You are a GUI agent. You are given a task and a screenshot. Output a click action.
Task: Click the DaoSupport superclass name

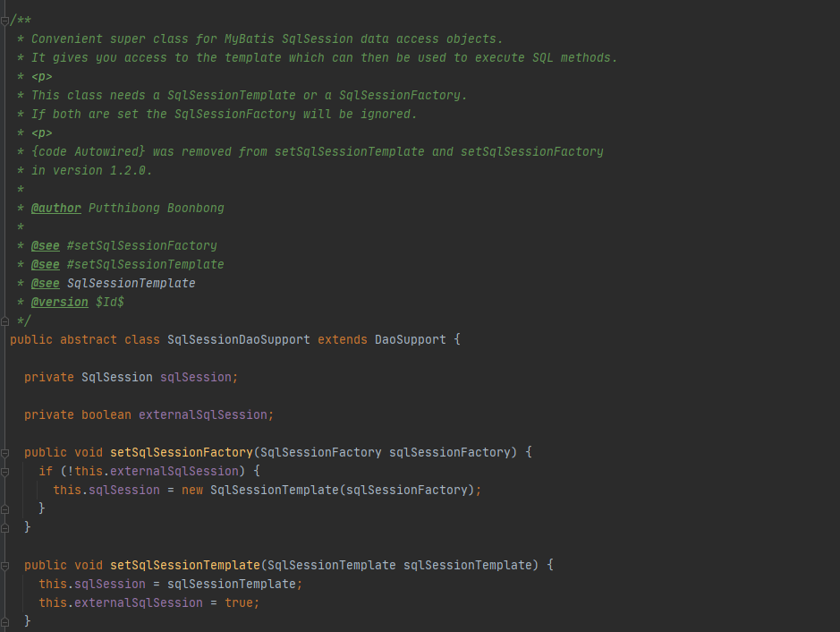pos(411,339)
